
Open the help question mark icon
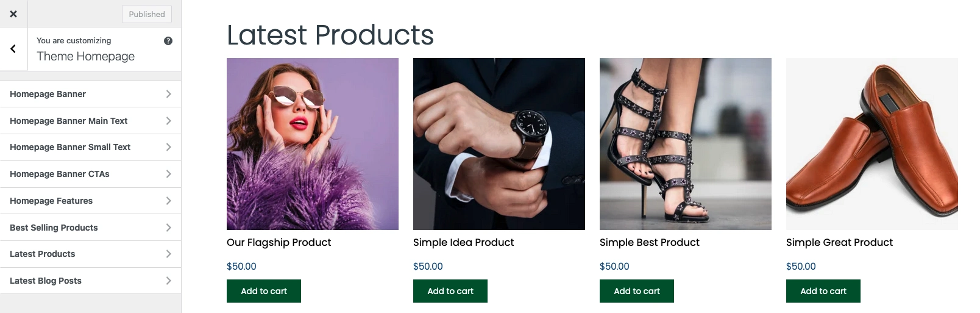168,41
